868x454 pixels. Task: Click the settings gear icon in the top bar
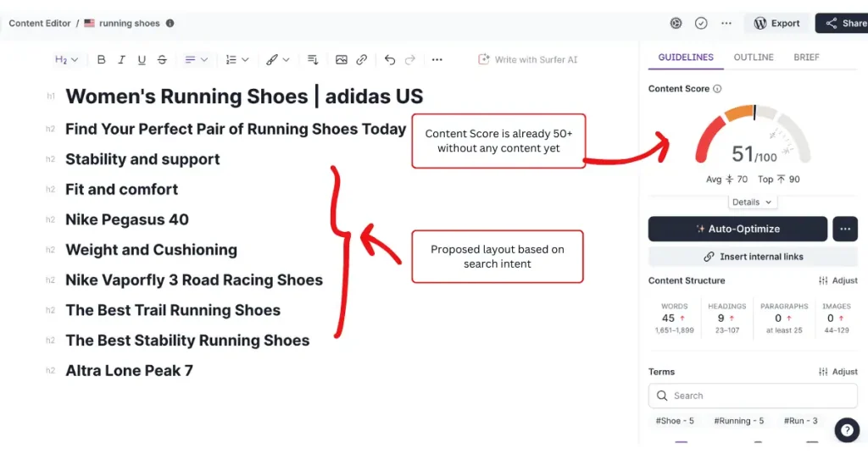point(676,24)
